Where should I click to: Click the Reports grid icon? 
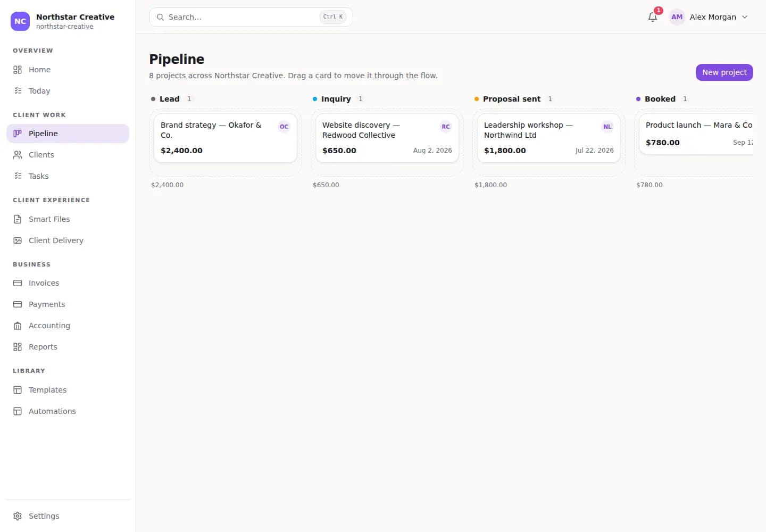tap(18, 347)
